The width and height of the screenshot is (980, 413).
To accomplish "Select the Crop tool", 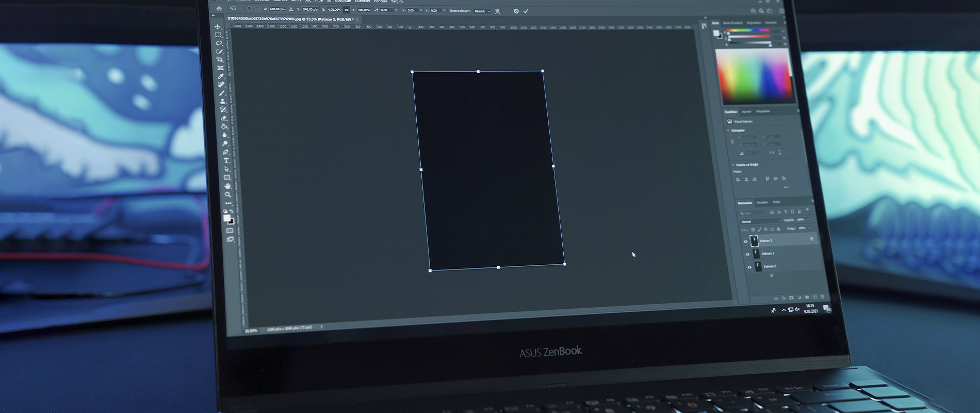I will tap(220, 59).
